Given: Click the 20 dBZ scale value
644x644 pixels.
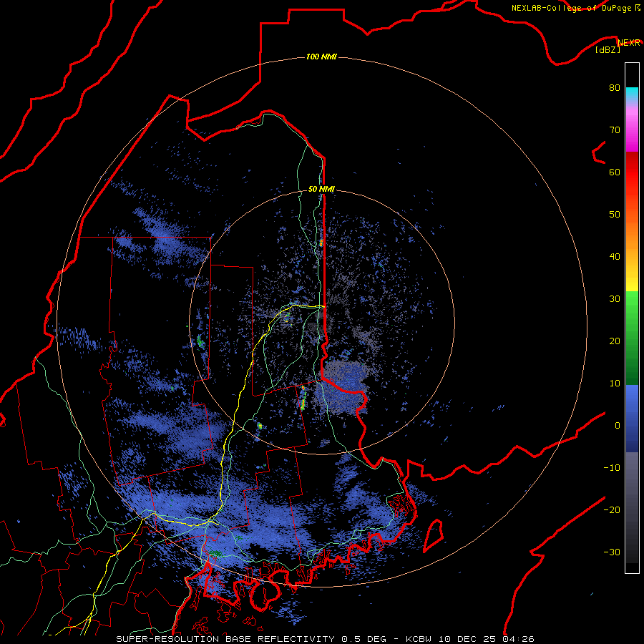Looking at the screenshot, I should [x=615, y=341].
